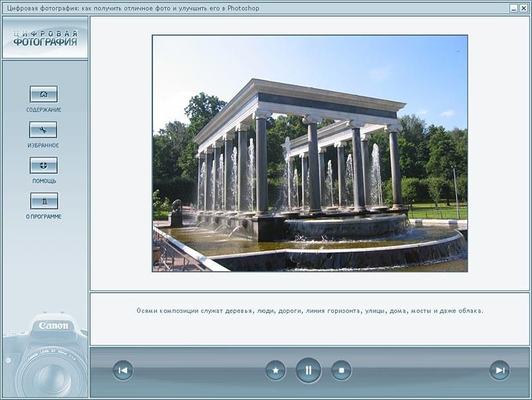Click the fountain colonnade photo

[309, 153]
